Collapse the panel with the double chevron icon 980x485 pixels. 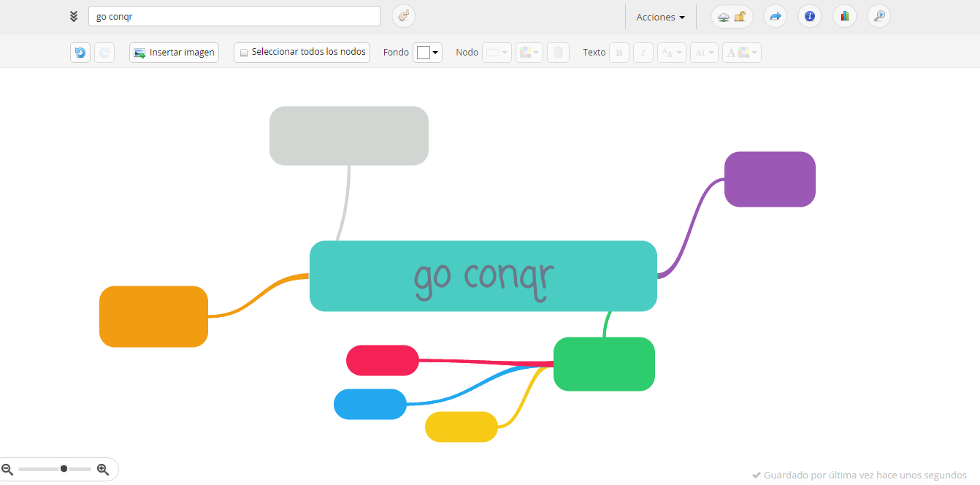pyautogui.click(x=72, y=15)
